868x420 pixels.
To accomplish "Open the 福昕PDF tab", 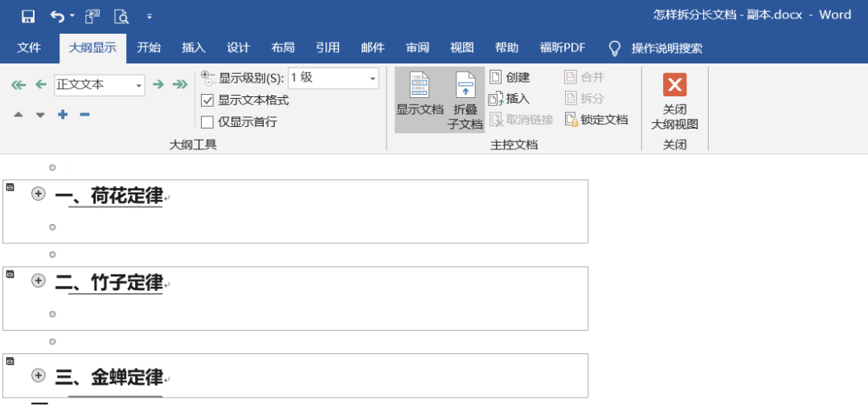I will 563,48.
